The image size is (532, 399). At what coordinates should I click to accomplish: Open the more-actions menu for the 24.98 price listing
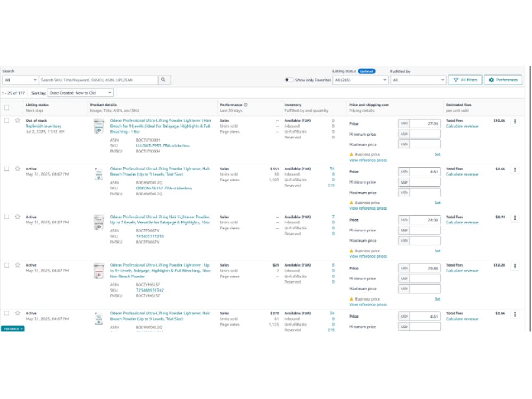[514, 218]
